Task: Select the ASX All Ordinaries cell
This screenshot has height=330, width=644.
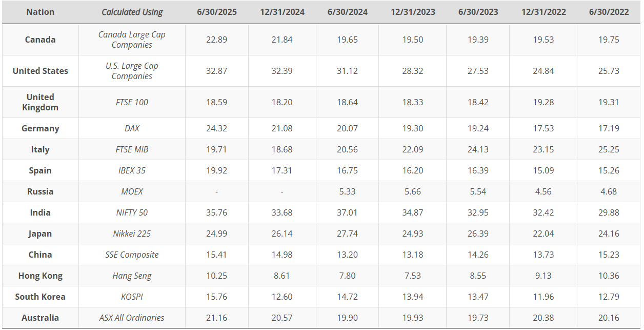Action: point(132,318)
